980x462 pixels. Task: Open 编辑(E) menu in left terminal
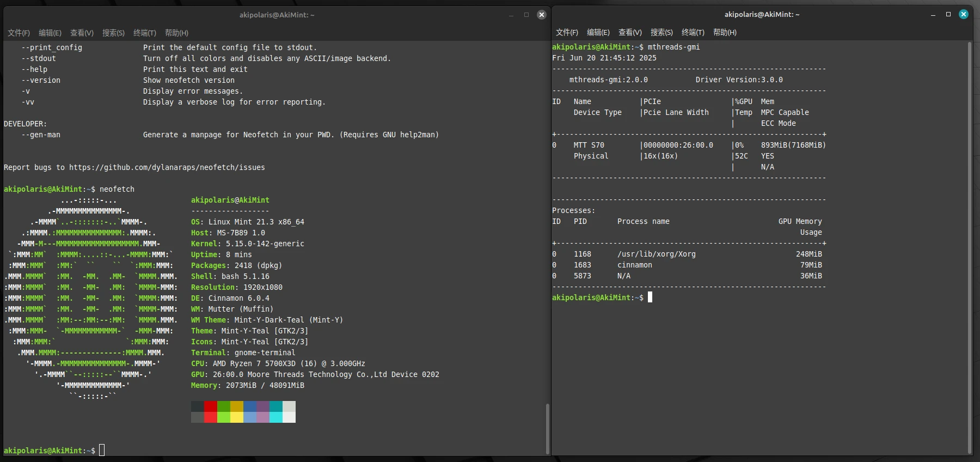[50, 33]
